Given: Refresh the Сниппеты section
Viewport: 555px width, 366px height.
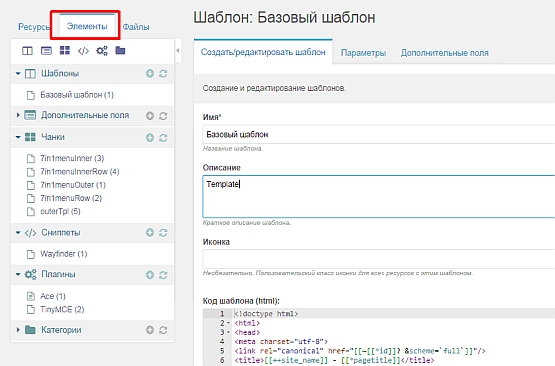Looking at the screenshot, I should [x=163, y=233].
